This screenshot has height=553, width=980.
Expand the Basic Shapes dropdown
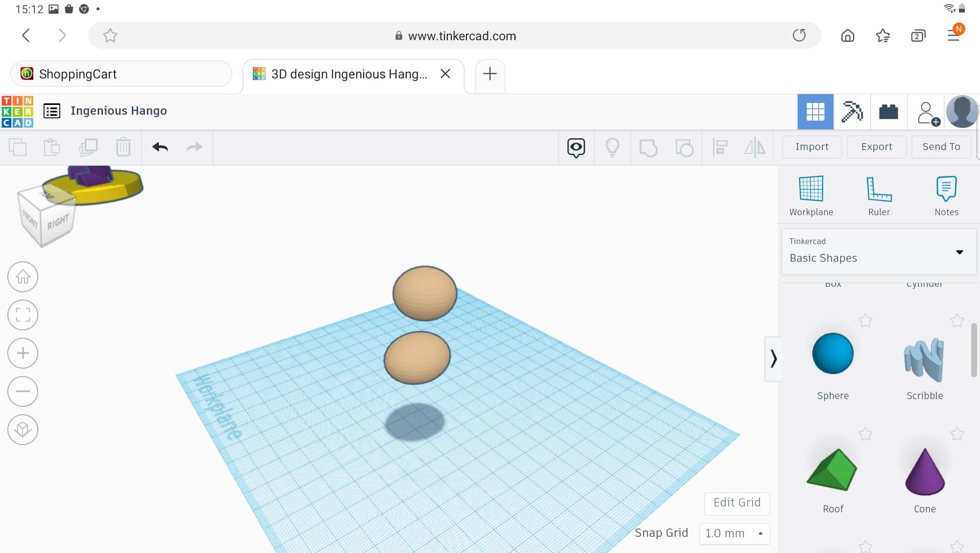959,252
